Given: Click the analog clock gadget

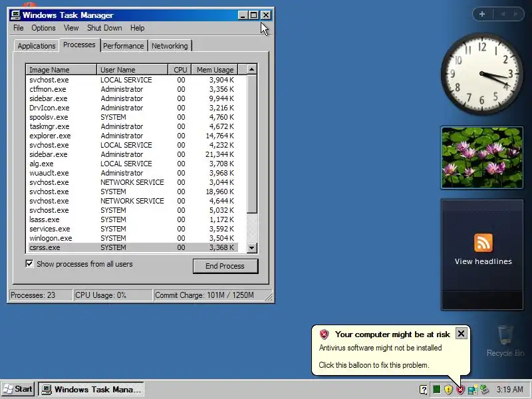Looking at the screenshot, I should coord(481,74).
